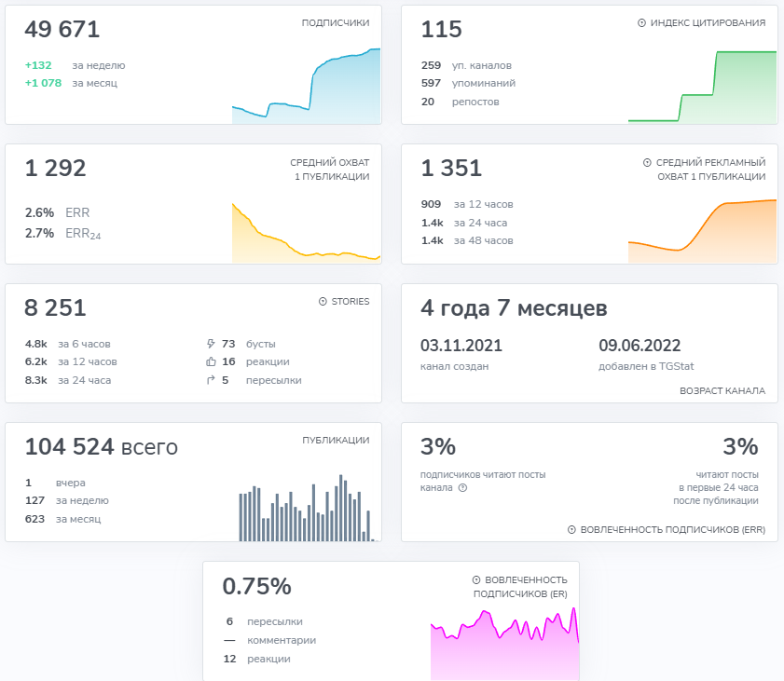Open the ПУБЛИКАЦИИ card heading

pyautogui.click(x=336, y=440)
